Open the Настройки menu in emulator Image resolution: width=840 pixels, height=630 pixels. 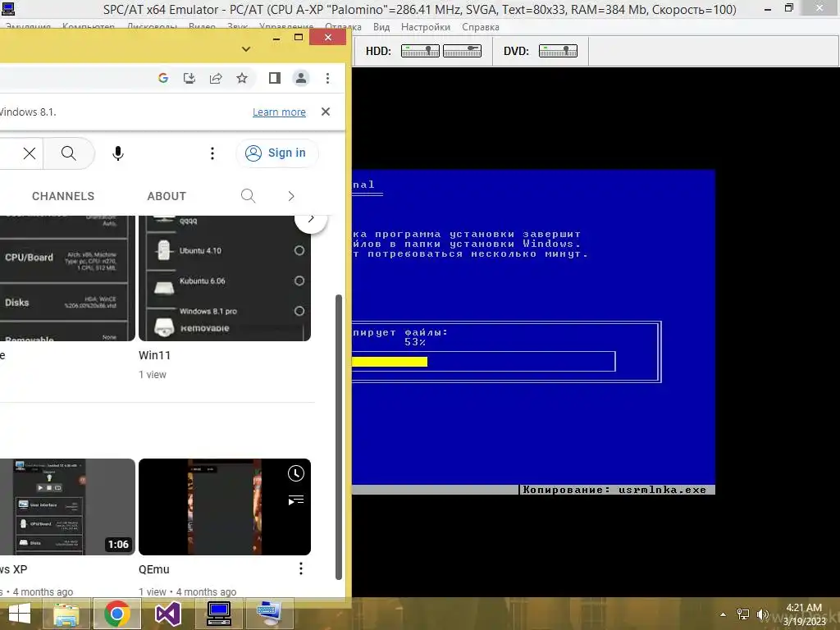[426, 27]
